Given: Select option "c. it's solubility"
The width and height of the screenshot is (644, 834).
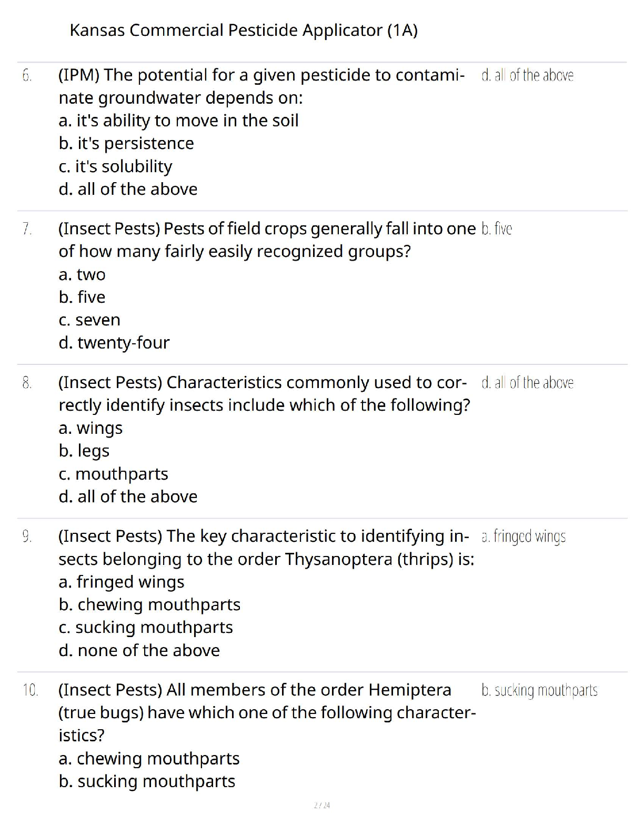Looking at the screenshot, I should [x=115, y=166].
